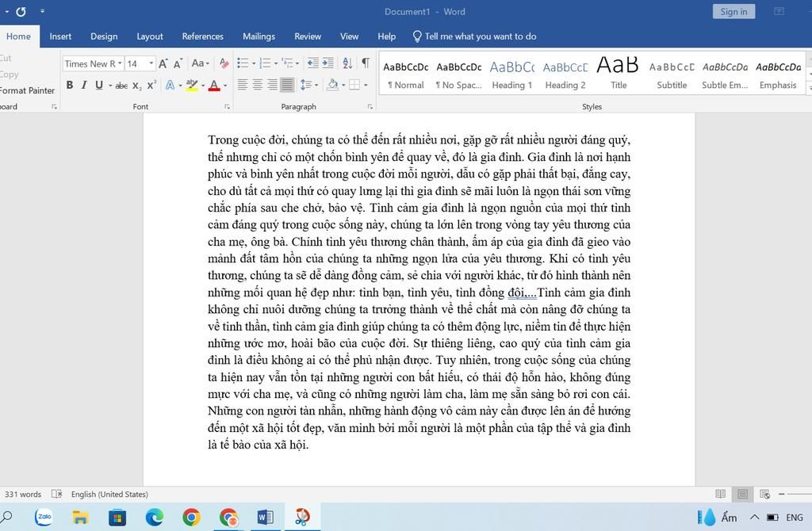Screen dimensions: 812x531
Task: Toggle Bold formatting
Action: click(x=70, y=85)
